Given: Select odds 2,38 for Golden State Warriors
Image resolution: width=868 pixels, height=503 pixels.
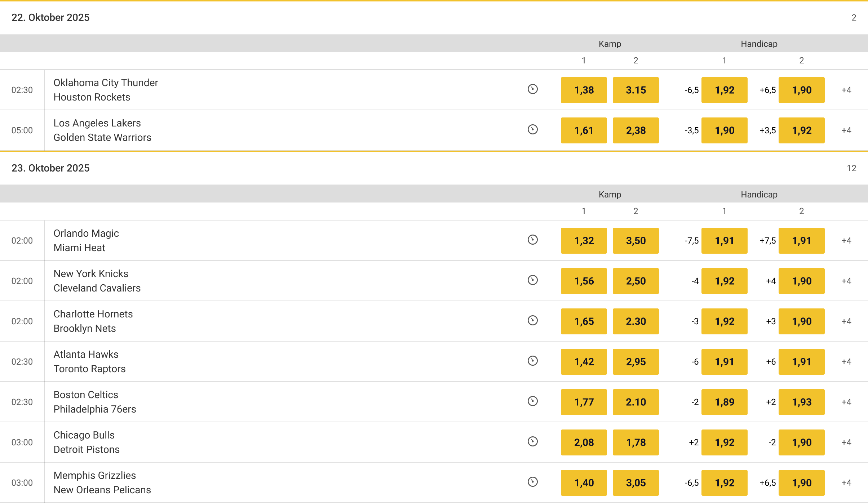Looking at the screenshot, I should point(635,130).
